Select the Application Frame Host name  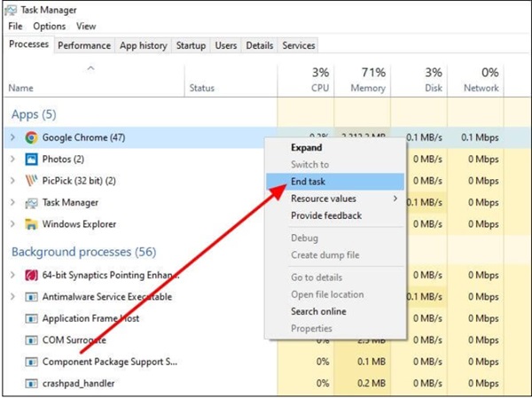pos(90,318)
